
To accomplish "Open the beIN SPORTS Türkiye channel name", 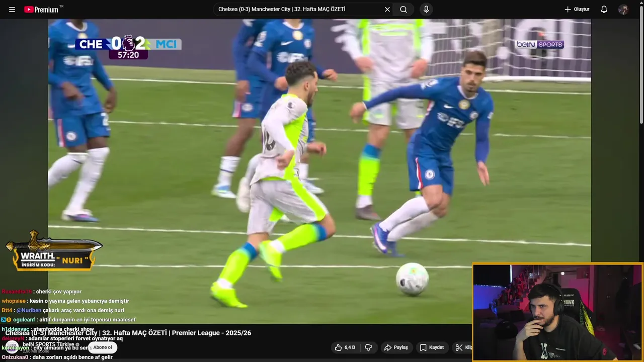I will coord(48,344).
